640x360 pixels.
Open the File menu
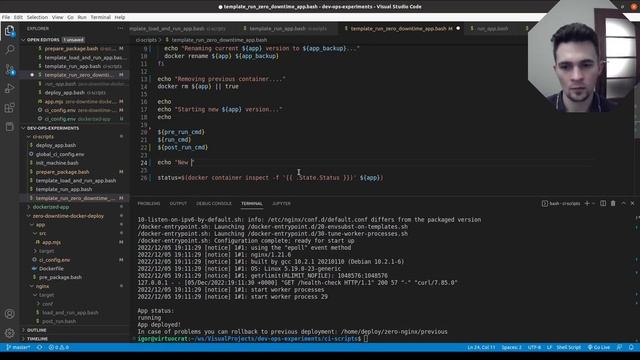tap(6, 17)
